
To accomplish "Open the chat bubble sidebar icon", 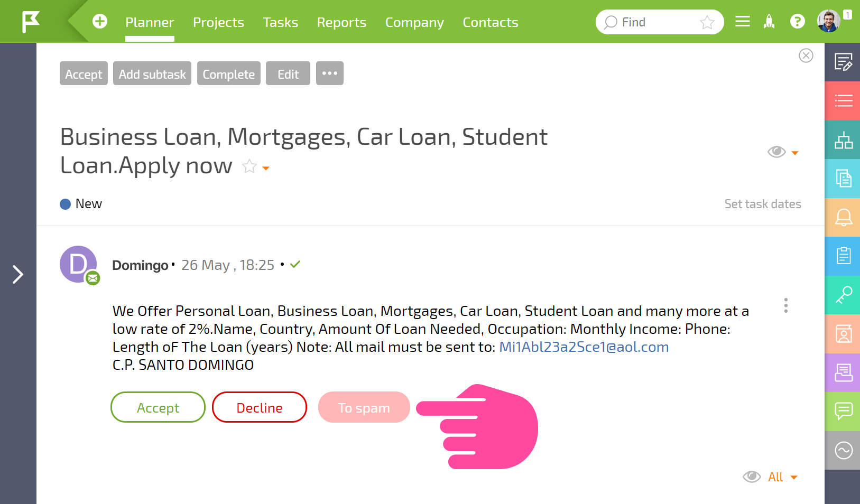I will (843, 411).
